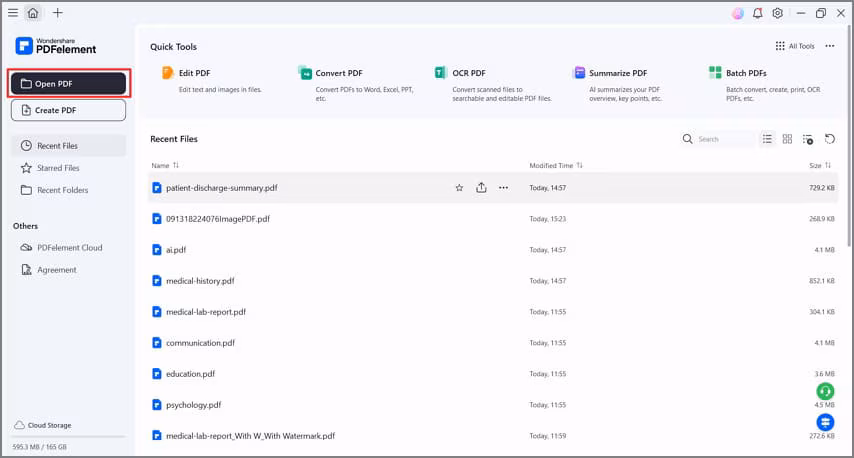The image size is (854, 458).
Task: Sort files by Size column
Action: click(x=820, y=166)
